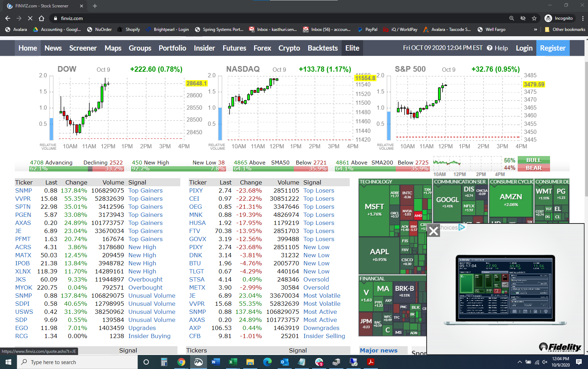588x369 pixels.
Task: Open File Explorer from the taskbar
Action: click(250, 362)
